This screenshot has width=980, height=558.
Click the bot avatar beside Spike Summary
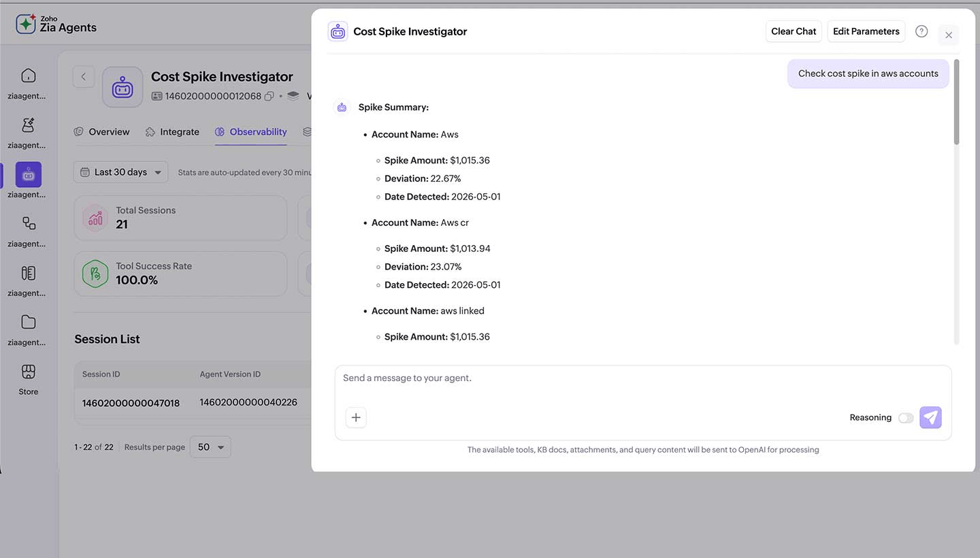pos(342,108)
